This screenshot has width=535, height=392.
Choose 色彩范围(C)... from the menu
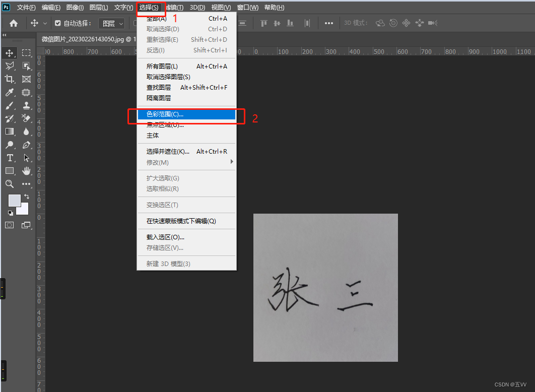point(186,114)
